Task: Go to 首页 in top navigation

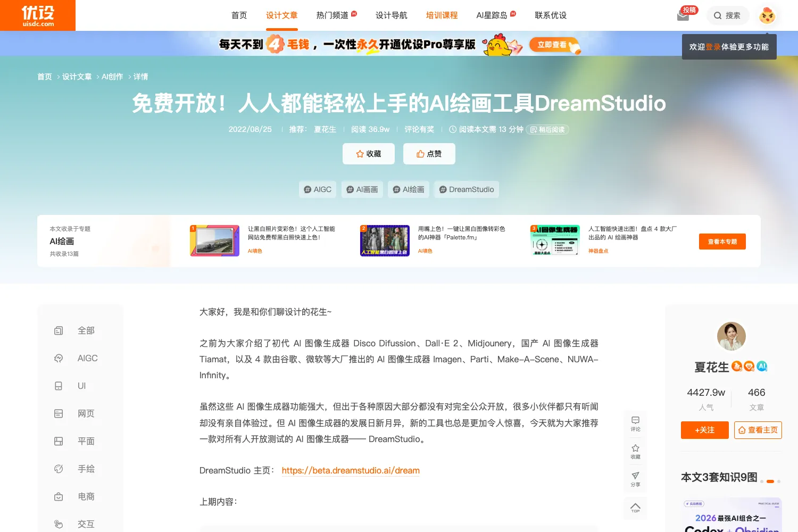Action: point(239,15)
